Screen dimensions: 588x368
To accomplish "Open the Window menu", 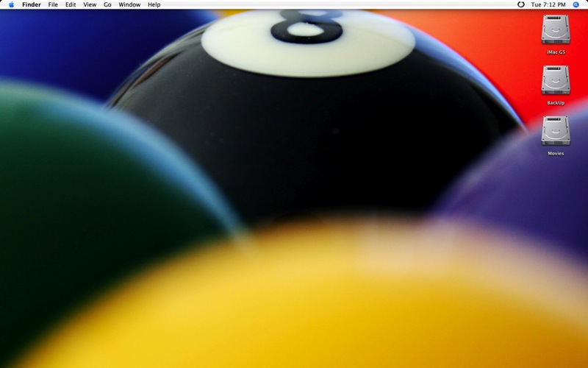I will pyautogui.click(x=129, y=4).
